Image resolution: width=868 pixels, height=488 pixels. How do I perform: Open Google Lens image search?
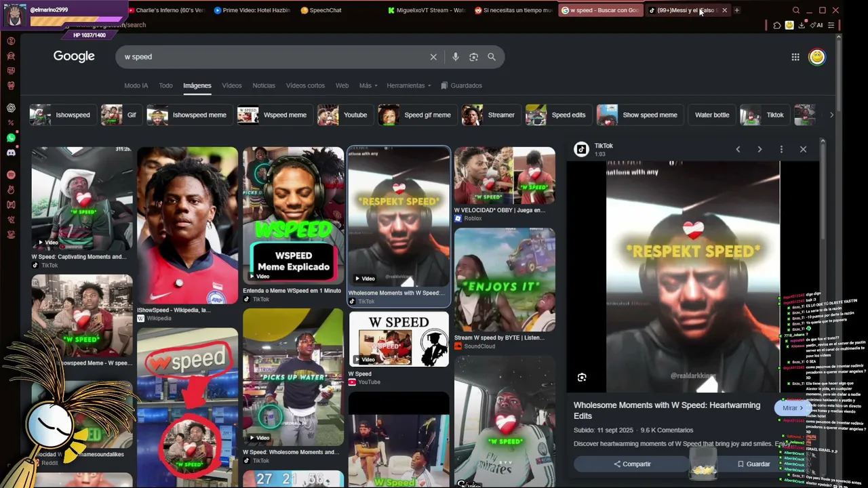pyautogui.click(x=473, y=57)
